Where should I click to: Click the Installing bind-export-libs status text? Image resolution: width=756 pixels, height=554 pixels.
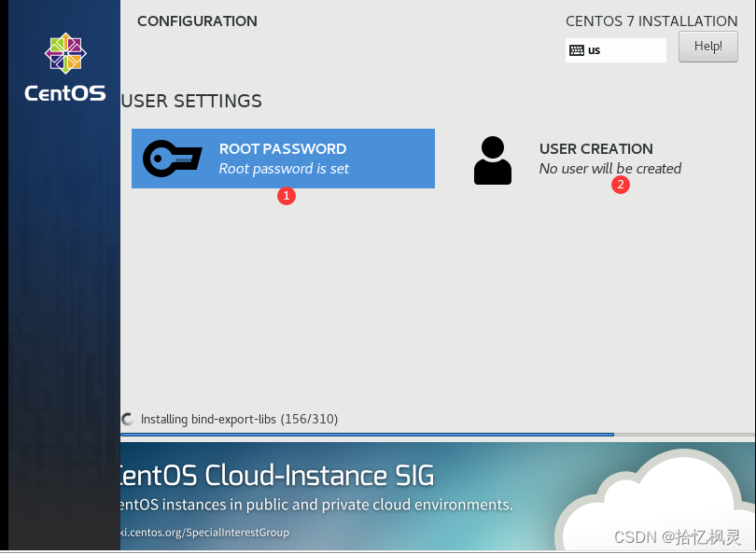tap(238, 419)
